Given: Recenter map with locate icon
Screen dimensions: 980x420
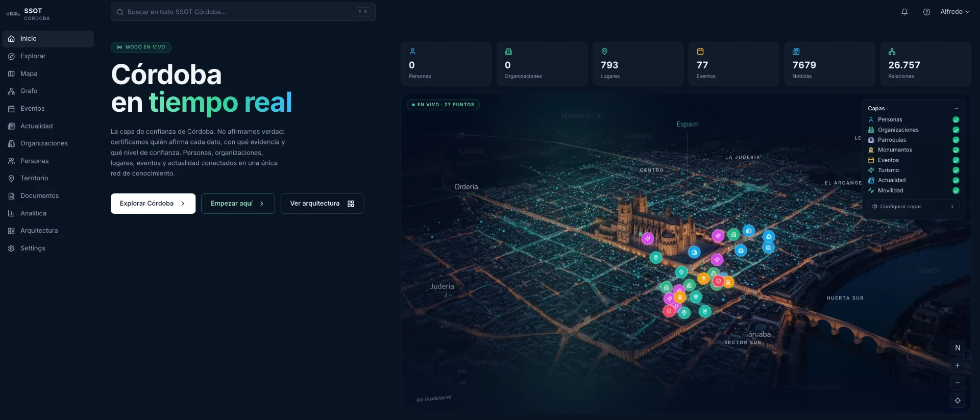Looking at the screenshot, I should click(958, 401).
